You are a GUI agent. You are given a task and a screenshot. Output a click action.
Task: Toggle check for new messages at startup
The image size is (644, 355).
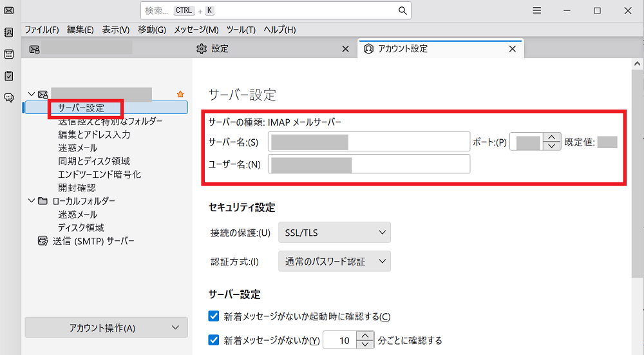214,316
